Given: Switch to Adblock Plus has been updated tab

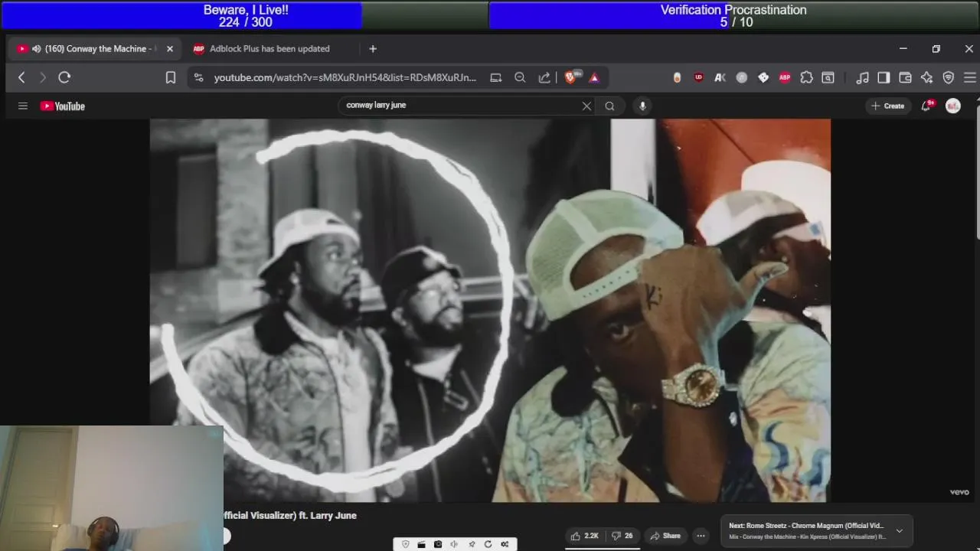Looking at the screenshot, I should 269,49.
